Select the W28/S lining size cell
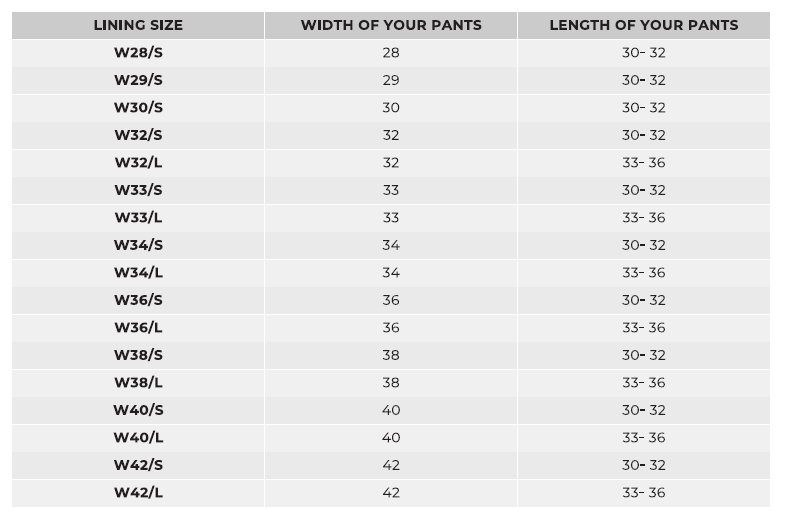 coord(138,52)
